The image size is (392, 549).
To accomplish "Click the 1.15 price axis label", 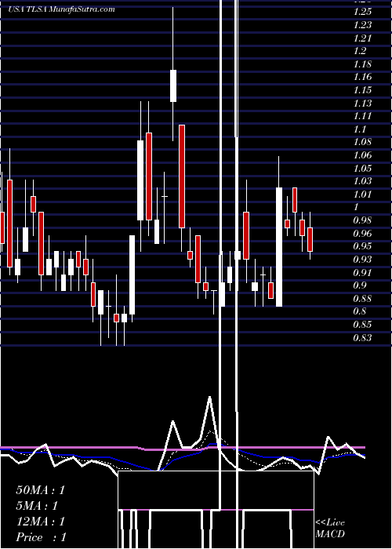I will pos(362,90).
